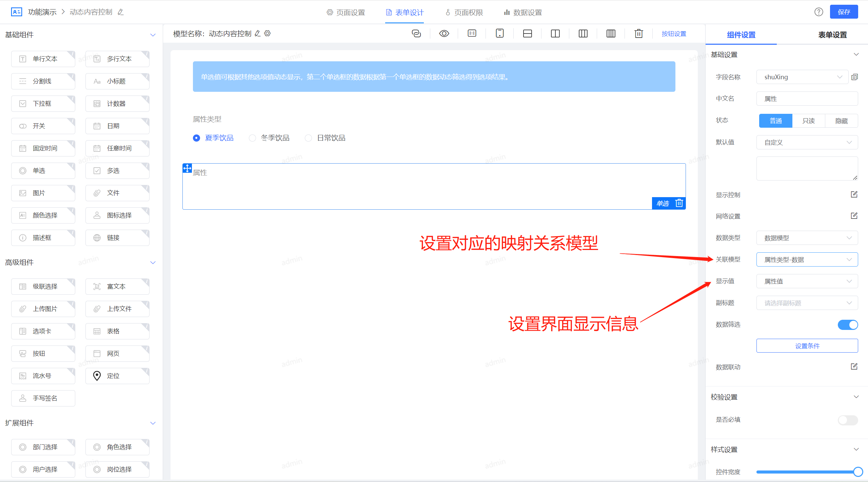Click the mobile preview icon

click(x=499, y=34)
